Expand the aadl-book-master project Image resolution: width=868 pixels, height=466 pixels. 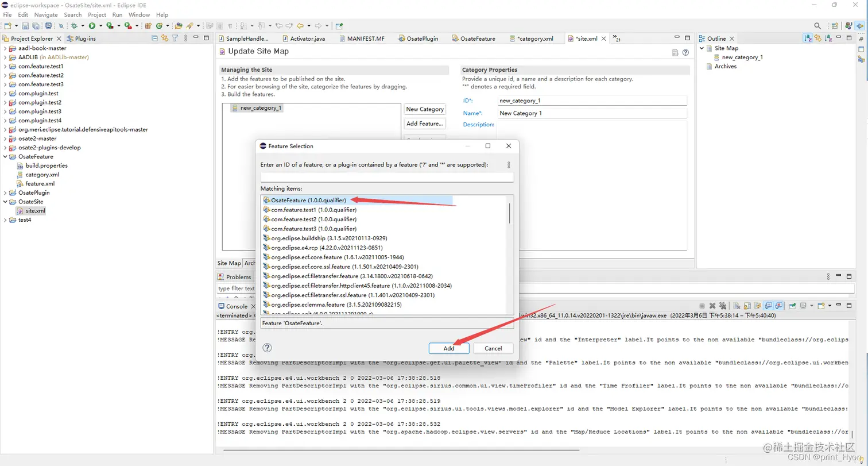point(5,48)
